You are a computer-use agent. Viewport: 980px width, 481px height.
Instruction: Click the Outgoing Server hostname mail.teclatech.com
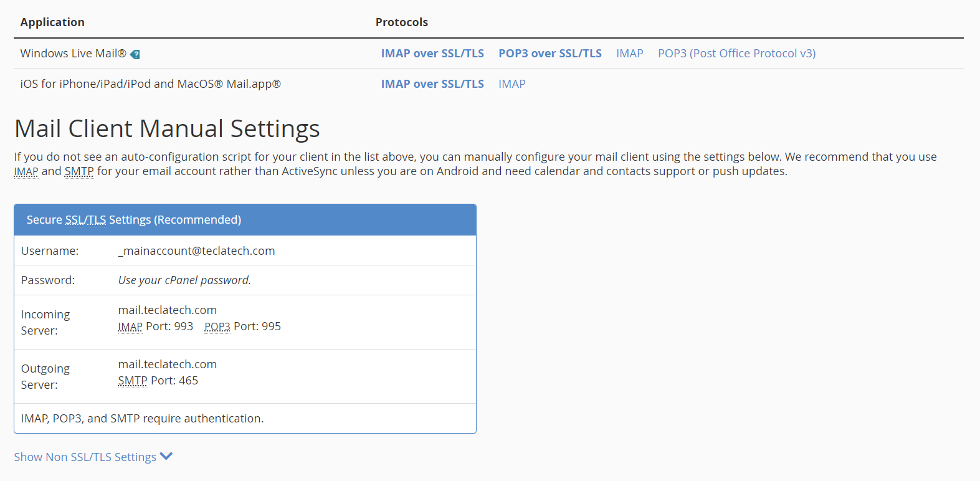[168, 364]
